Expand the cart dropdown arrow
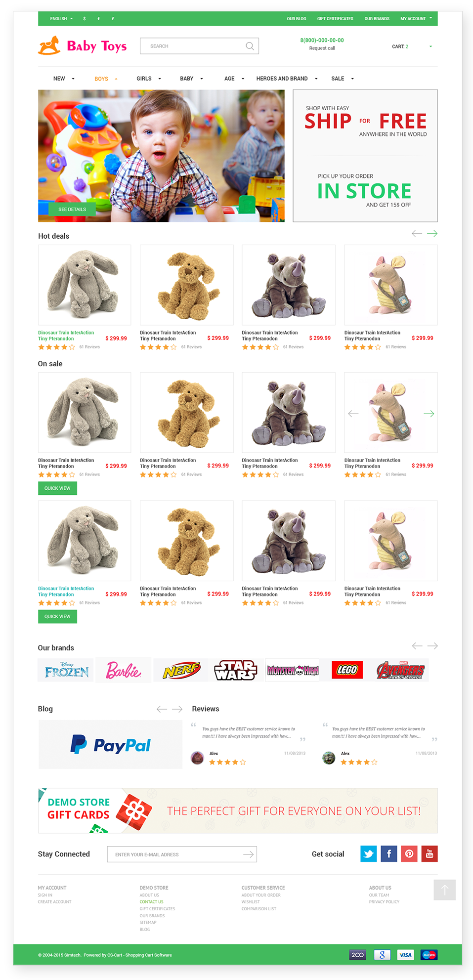Viewport: 473px width, 980px height. tap(430, 46)
